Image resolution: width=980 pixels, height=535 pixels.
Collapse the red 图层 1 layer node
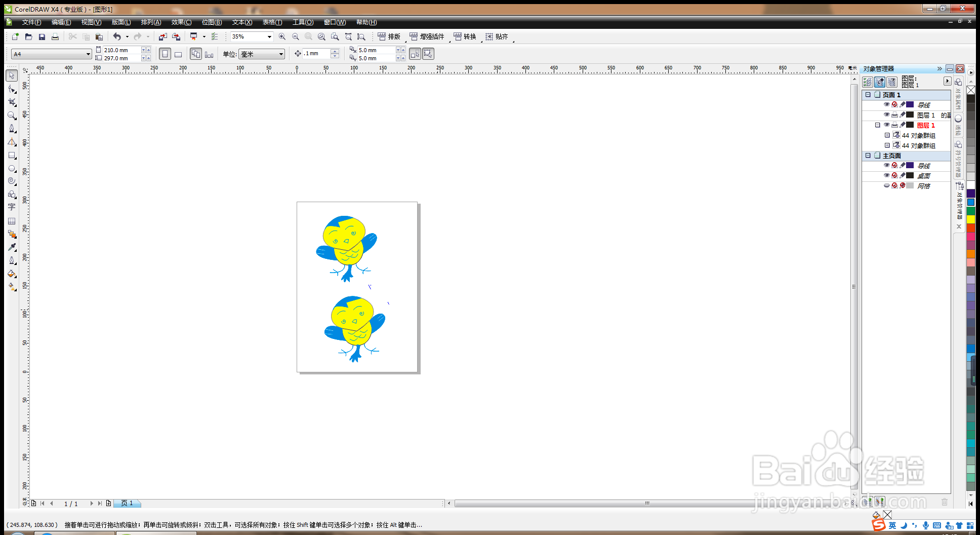tap(878, 125)
